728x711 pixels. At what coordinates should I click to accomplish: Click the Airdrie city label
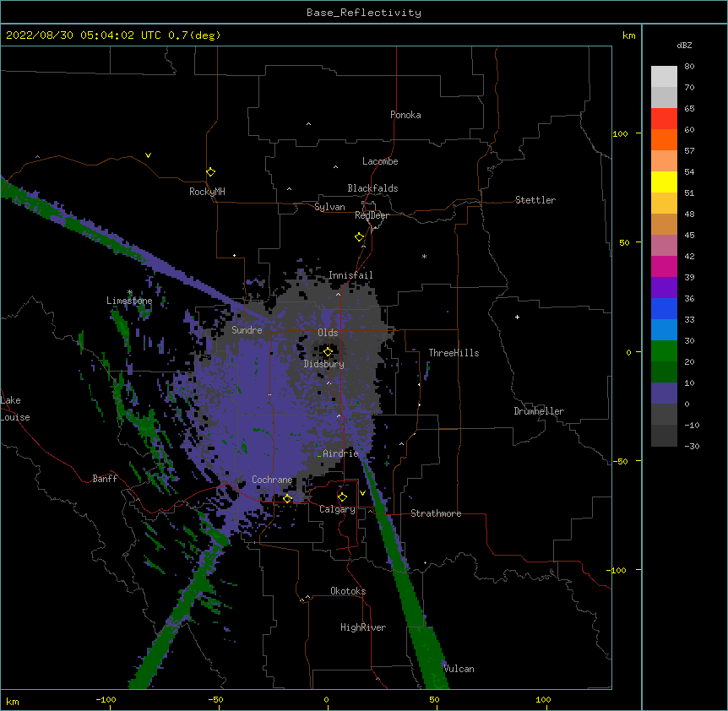(340, 453)
